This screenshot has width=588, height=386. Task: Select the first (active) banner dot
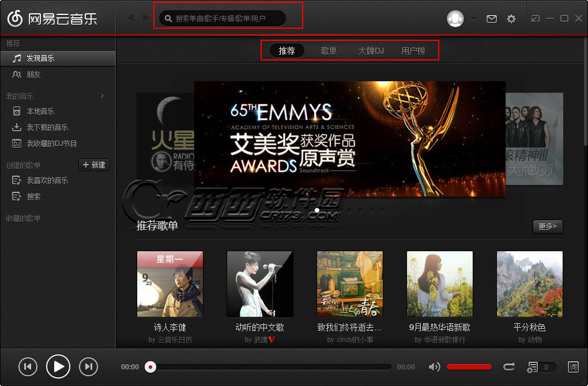[x=317, y=211]
